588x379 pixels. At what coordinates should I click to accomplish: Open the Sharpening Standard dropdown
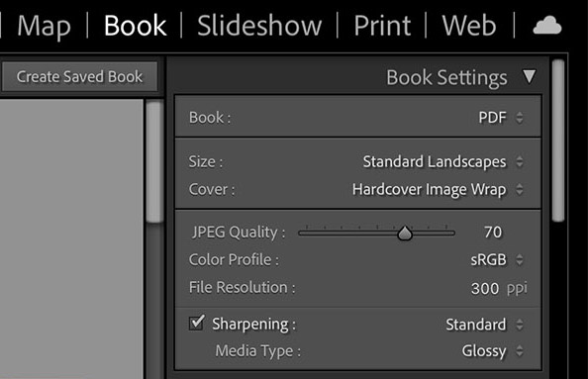click(x=484, y=325)
